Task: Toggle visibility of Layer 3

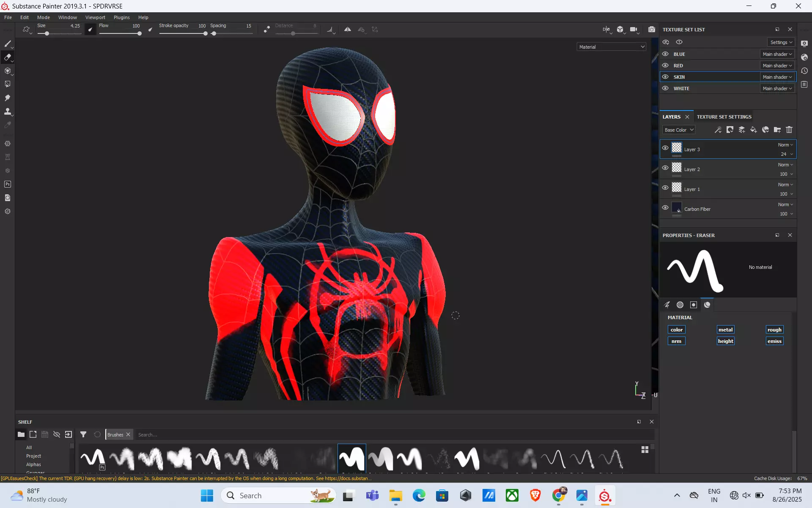Action: (x=665, y=148)
